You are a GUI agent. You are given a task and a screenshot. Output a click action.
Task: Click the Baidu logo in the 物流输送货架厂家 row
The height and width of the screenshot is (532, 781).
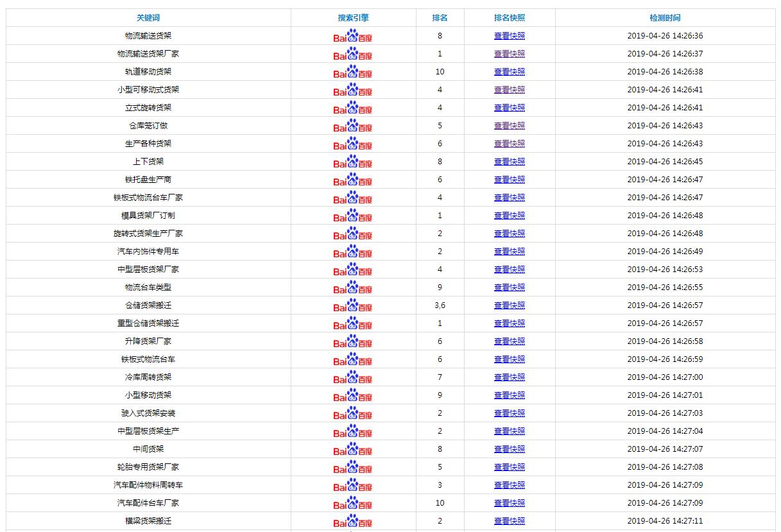(353, 54)
